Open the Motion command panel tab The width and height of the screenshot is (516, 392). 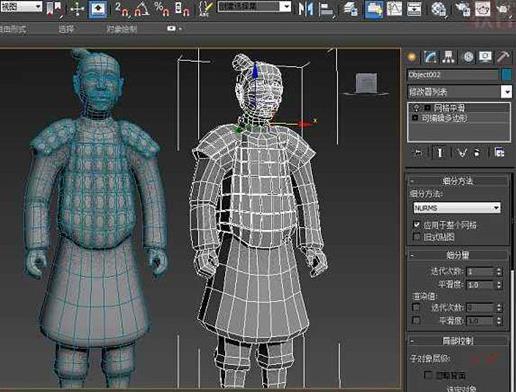coord(468,57)
